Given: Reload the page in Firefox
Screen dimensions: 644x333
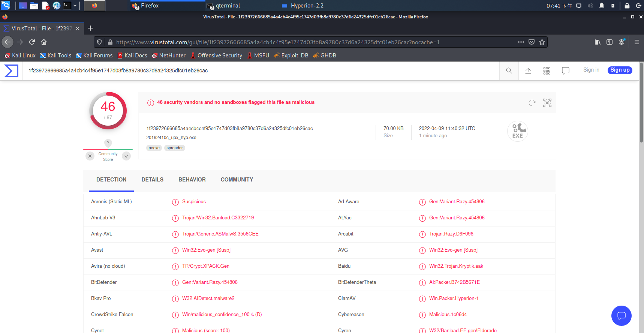Looking at the screenshot, I should point(32,42).
